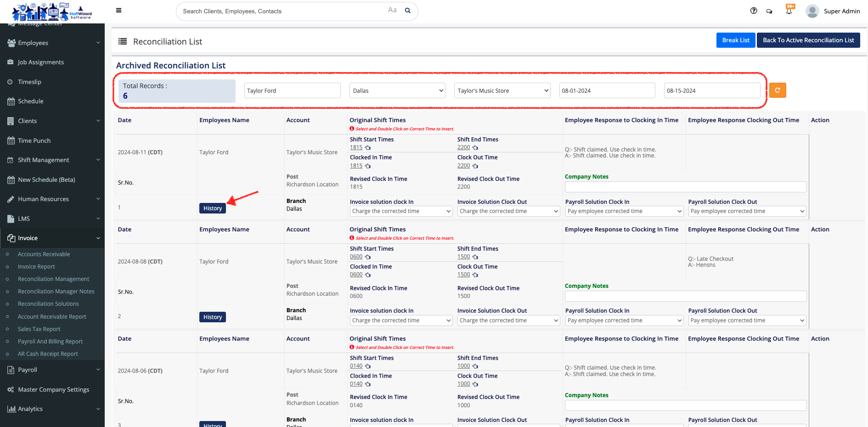Open first row Invoice solution clock In dropdown
This screenshot has height=427, width=868.
[401, 211]
